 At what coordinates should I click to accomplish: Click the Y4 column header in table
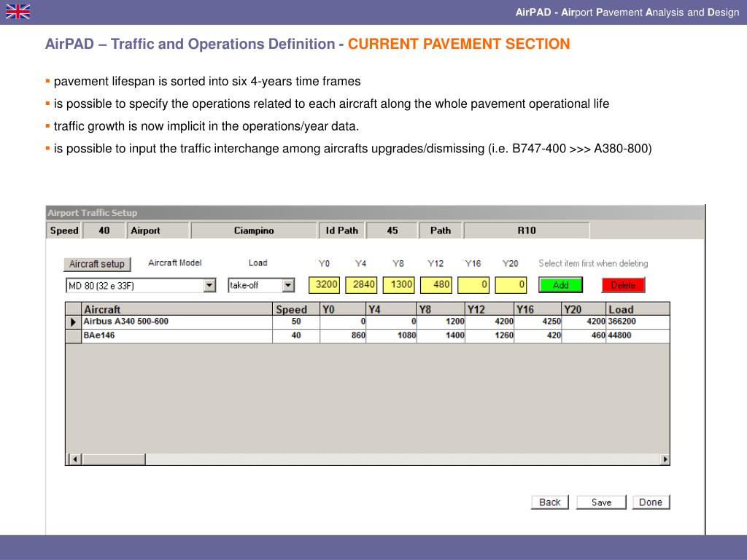[x=392, y=309]
